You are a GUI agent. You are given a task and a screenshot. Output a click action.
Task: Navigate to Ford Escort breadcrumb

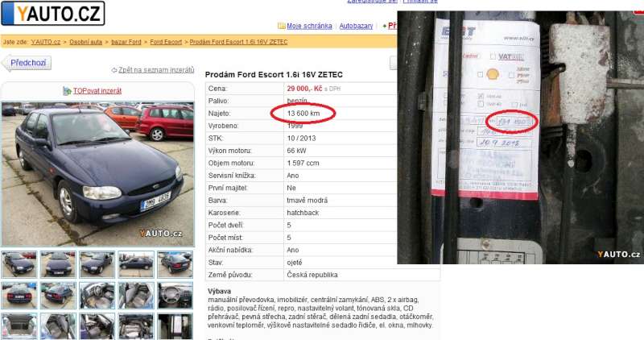click(x=166, y=41)
